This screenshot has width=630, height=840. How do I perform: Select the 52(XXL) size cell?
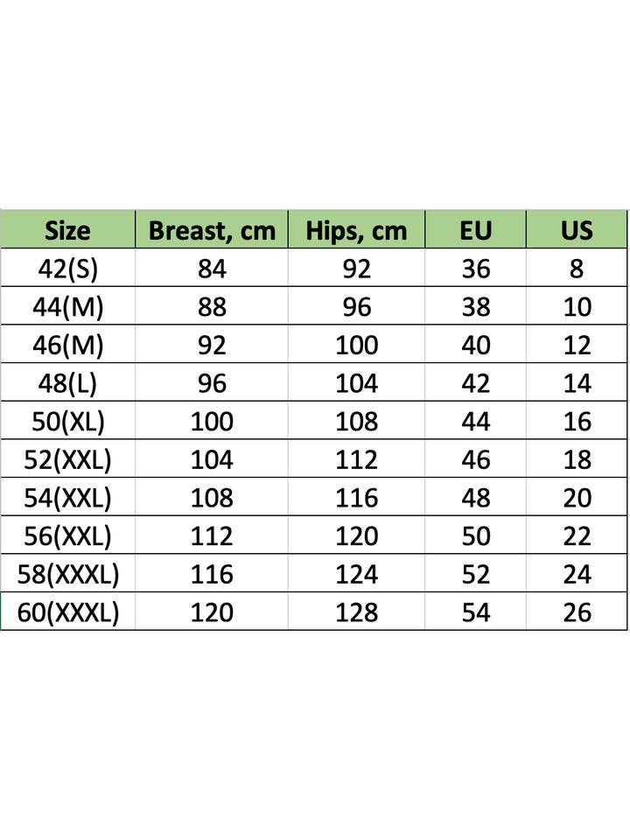pos(68,459)
